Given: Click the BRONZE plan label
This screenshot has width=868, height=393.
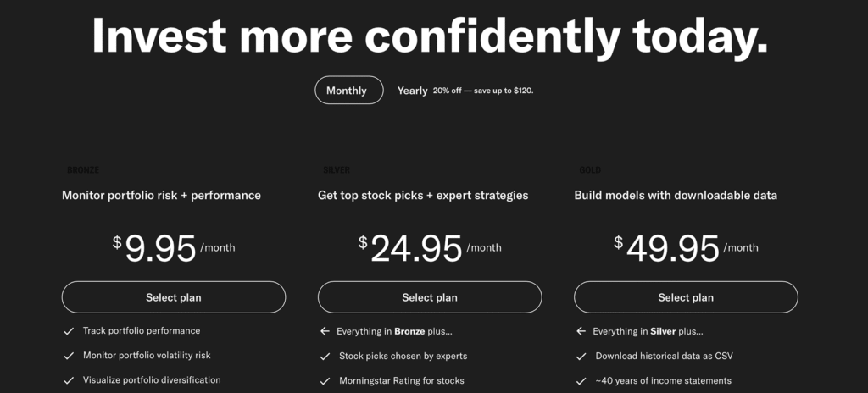Looking at the screenshot, I should pos(83,170).
